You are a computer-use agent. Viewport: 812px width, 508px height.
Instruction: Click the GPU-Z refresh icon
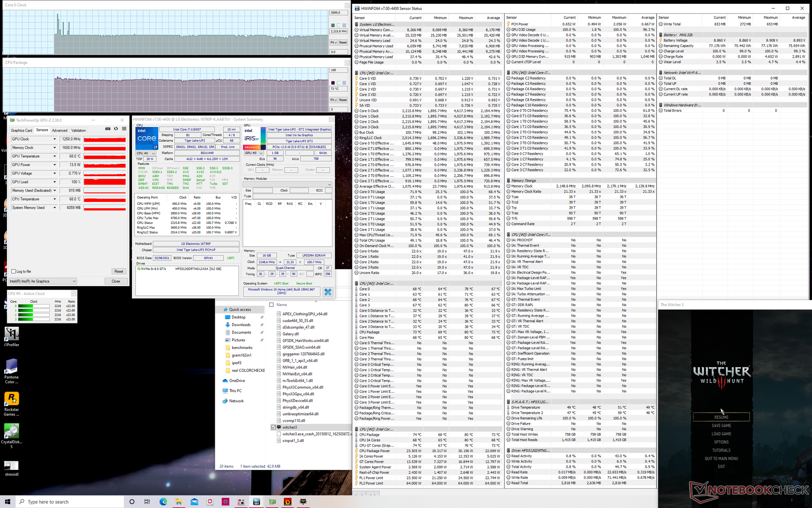[116, 129]
